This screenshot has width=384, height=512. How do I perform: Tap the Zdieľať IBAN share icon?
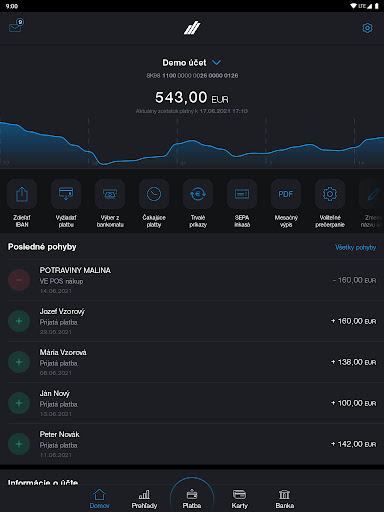(x=22, y=194)
